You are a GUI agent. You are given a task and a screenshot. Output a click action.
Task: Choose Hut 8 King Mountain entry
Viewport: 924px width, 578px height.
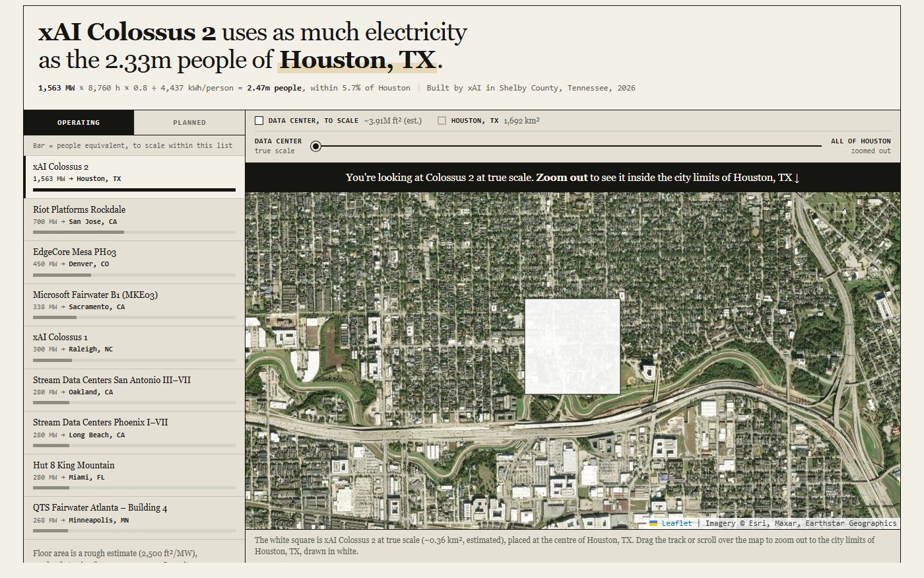click(x=135, y=476)
